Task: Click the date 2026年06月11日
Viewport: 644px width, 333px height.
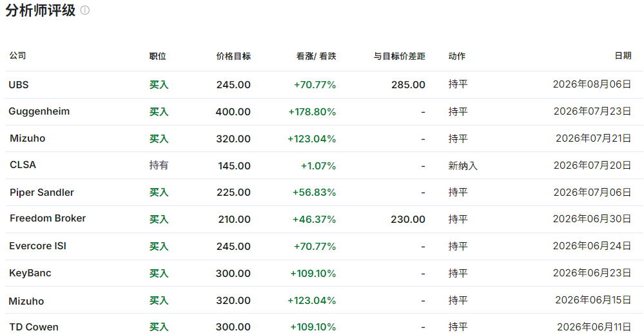Action: pos(594,327)
